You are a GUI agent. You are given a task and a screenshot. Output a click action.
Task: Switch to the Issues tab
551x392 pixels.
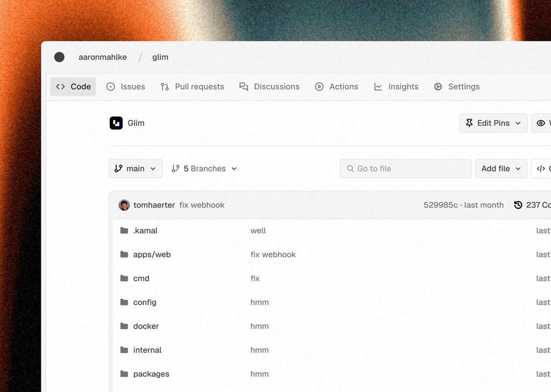pyautogui.click(x=125, y=86)
